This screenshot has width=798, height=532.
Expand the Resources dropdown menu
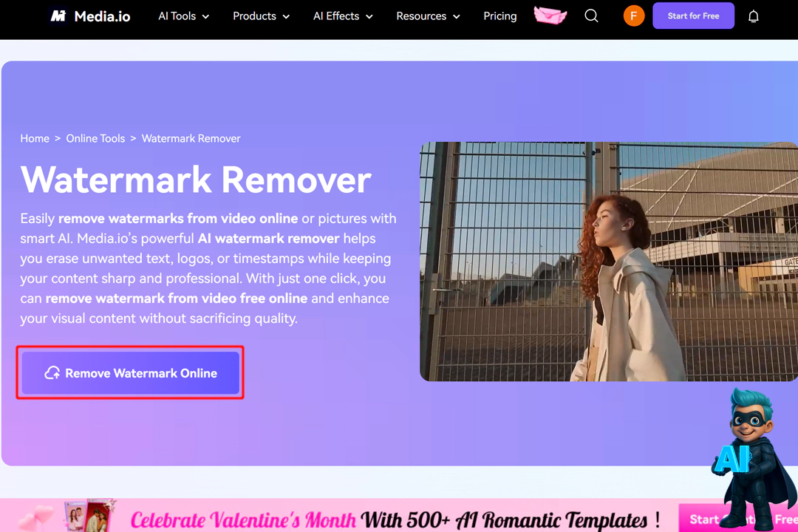pos(428,16)
